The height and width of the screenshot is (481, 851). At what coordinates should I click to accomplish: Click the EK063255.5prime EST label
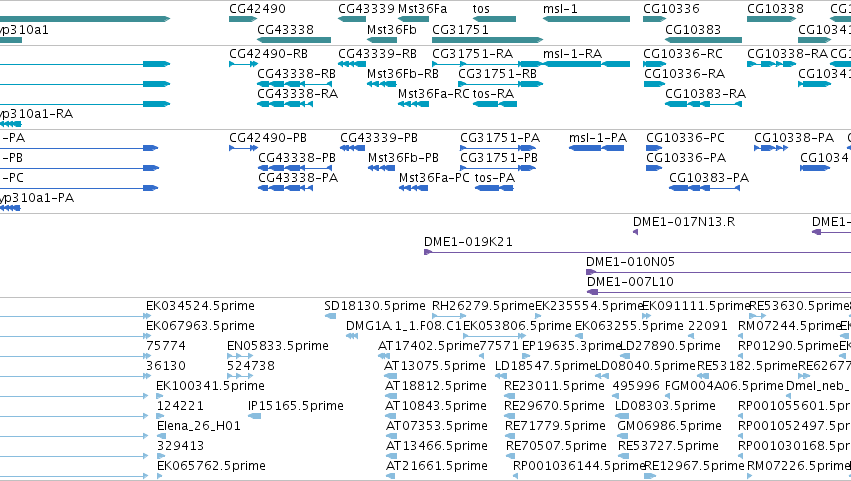point(629,326)
